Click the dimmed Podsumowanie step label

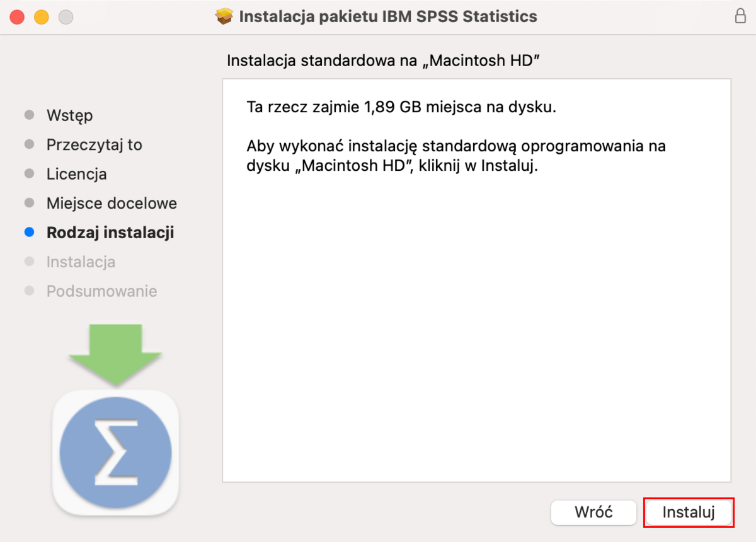click(x=101, y=291)
